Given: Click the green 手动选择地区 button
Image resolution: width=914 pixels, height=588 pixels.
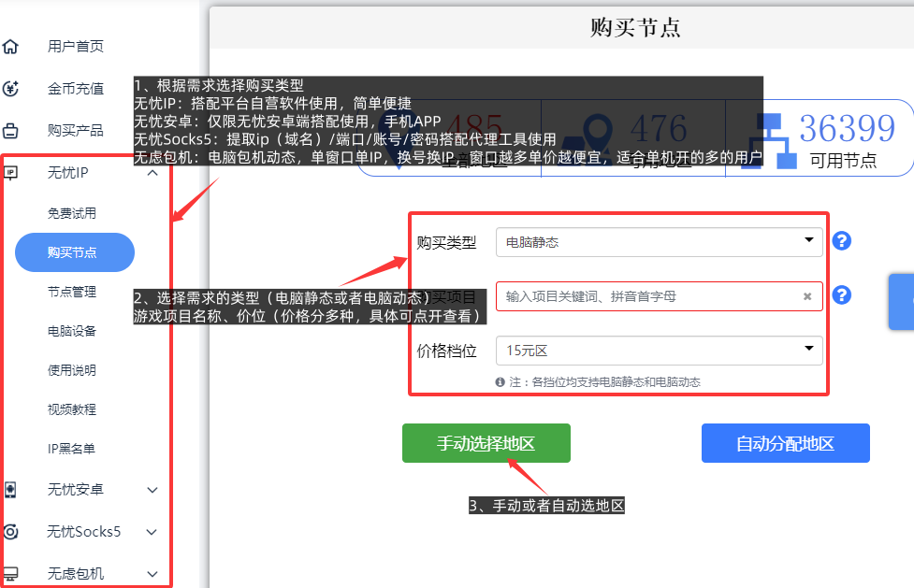Looking at the screenshot, I should click(x=486, y=443).
